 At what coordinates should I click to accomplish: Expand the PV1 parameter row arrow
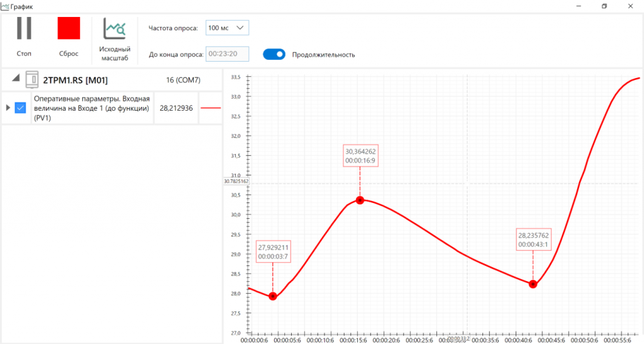pyautogui.click(x=8, y=108)
